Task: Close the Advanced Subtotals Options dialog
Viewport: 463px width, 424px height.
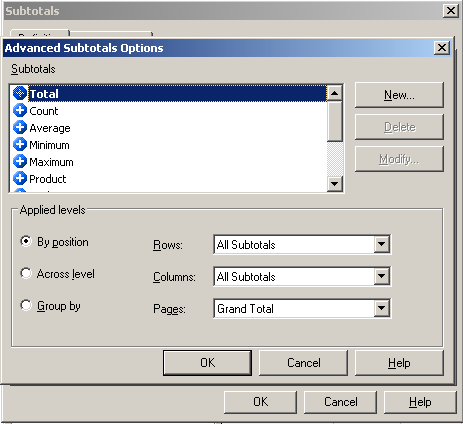Action: tap(442, 48)
